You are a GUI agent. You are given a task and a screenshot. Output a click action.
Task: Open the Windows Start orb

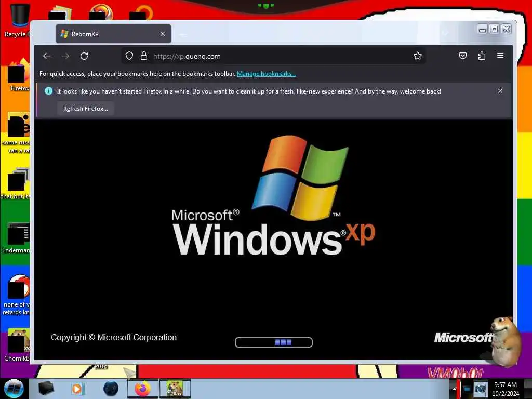[x=14, y=389]
